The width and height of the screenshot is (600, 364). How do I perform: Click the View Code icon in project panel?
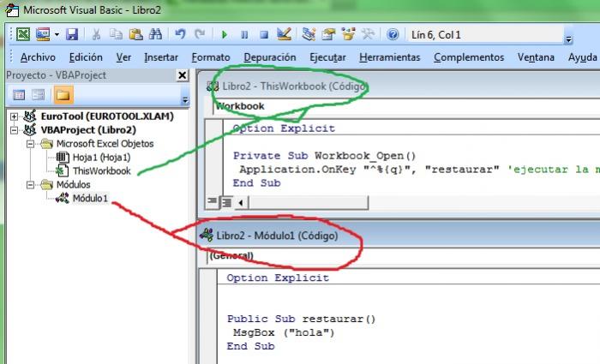click(19, 94)
